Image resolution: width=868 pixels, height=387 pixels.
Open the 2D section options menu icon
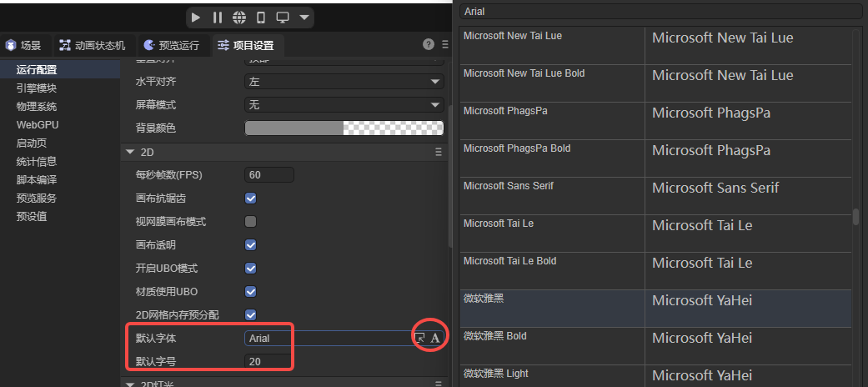pos(439,152)
